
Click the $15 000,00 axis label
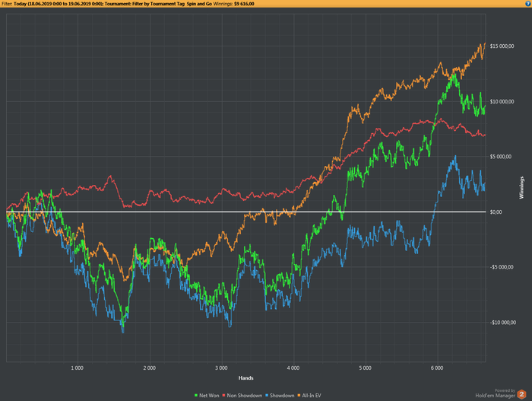(x=502, y=46)
